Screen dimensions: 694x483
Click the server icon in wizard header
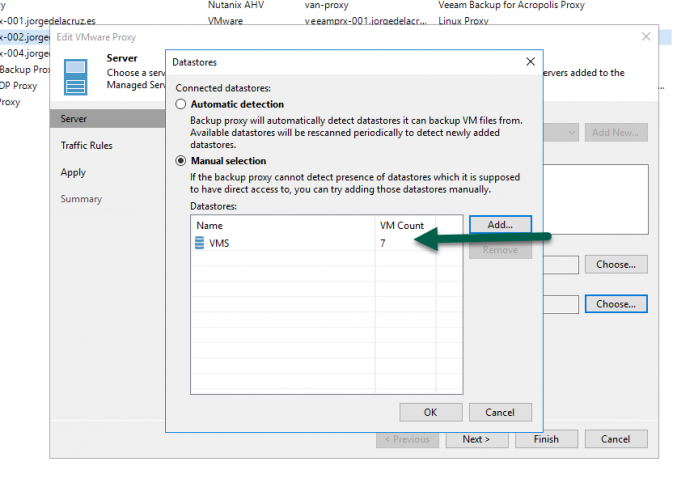[x=76, y=77]
